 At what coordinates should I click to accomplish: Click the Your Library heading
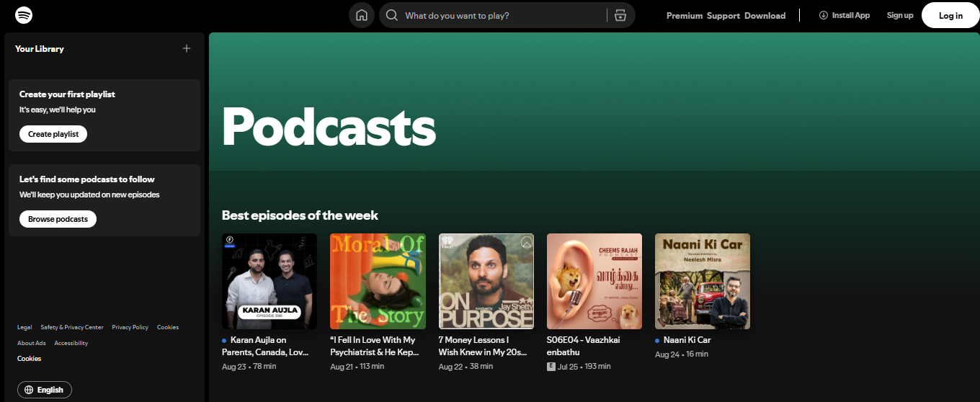(x=40, y=49)
